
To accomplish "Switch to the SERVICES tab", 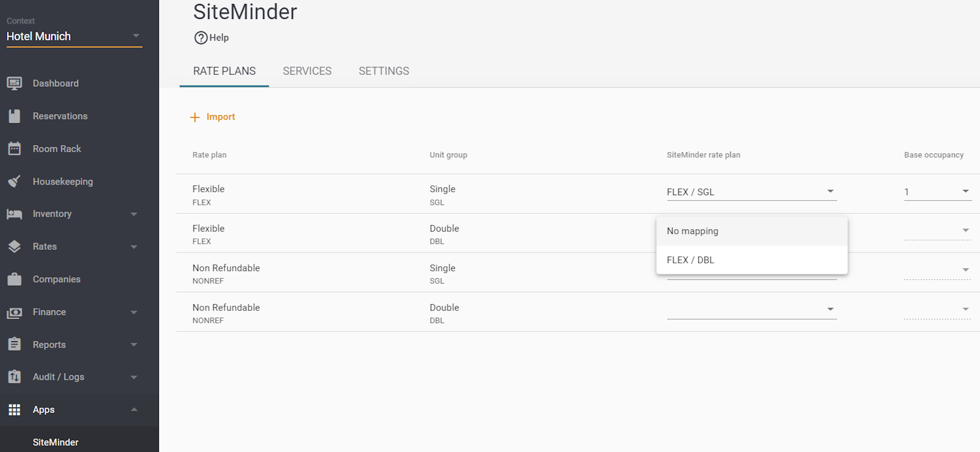I will point(307,71).
